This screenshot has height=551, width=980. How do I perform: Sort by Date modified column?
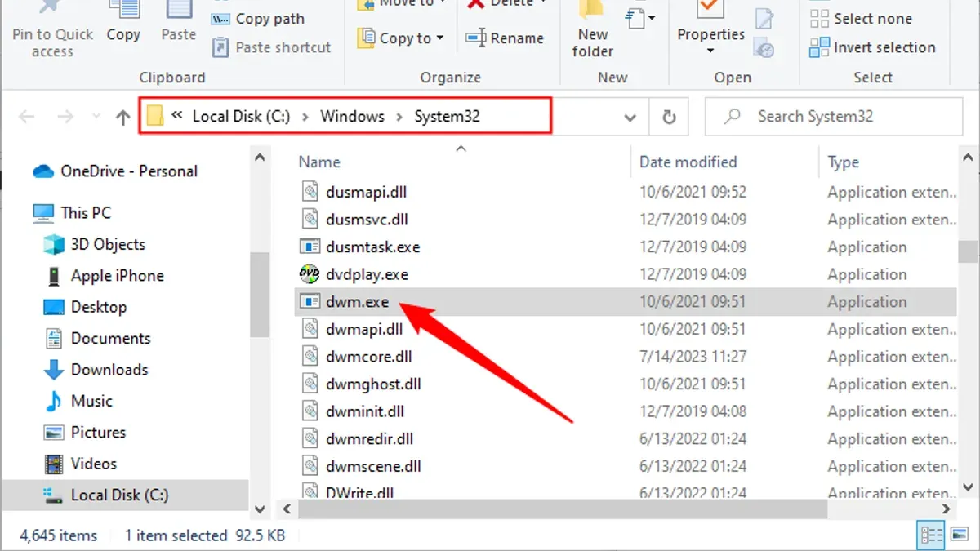(x=688, y=162)
